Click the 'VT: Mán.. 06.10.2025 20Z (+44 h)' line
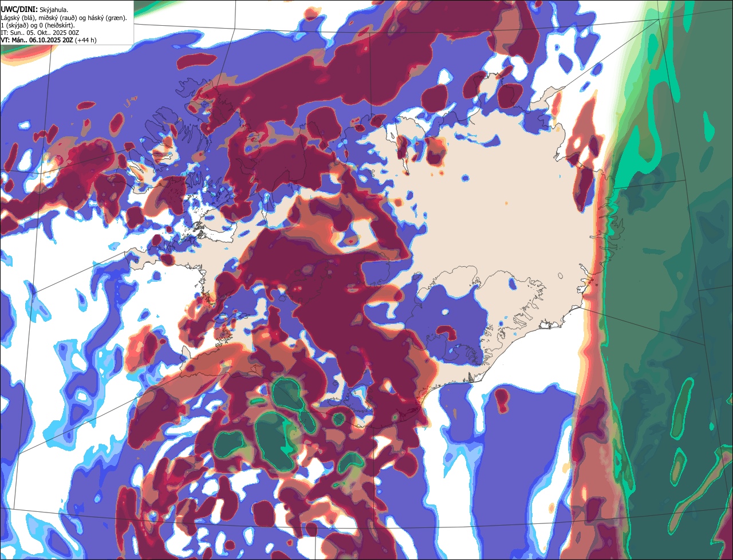Viewport: 733px width, 560px height. (x=49, y=40)
